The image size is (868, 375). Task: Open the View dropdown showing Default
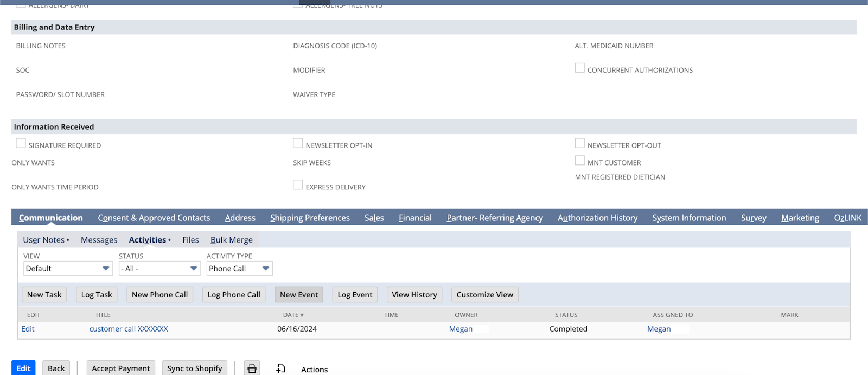(68, 269)
